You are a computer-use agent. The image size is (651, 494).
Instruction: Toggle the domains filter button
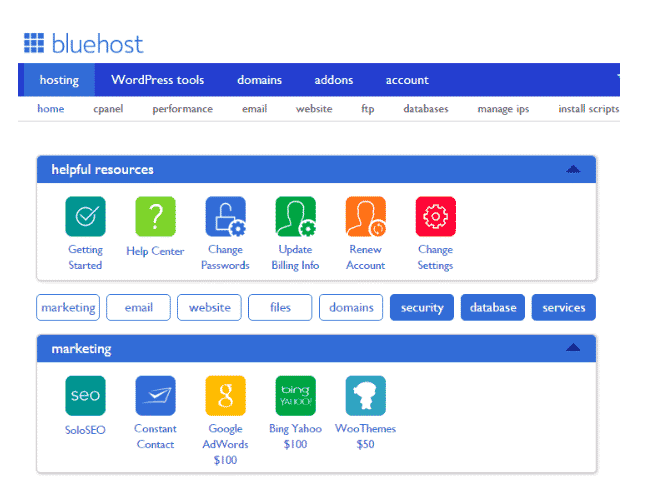(x=351, y=308)
